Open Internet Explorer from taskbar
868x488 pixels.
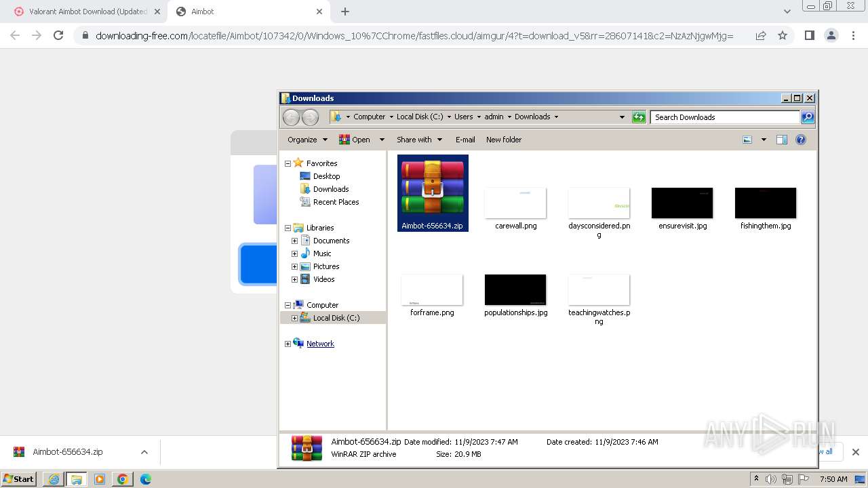click(54, 479)
